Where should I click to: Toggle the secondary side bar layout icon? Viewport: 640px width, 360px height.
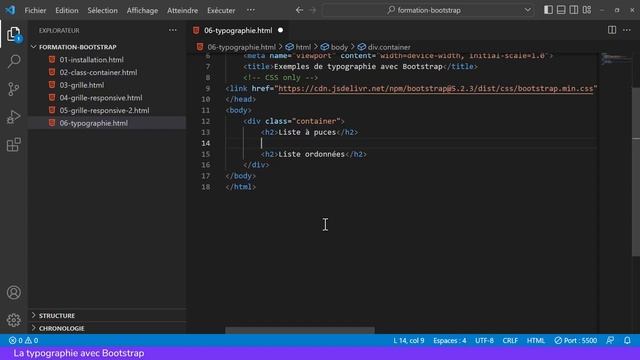coord(574,10)
